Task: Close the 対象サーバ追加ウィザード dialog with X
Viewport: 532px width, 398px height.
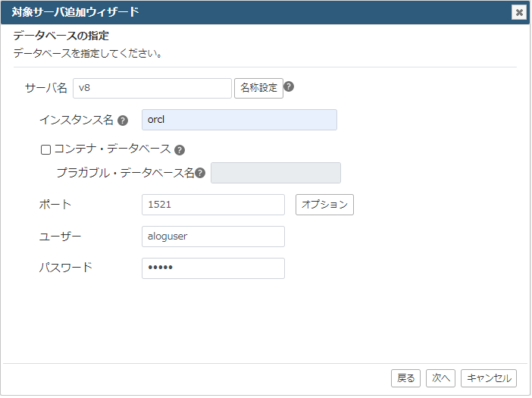Action: [519, 13]
